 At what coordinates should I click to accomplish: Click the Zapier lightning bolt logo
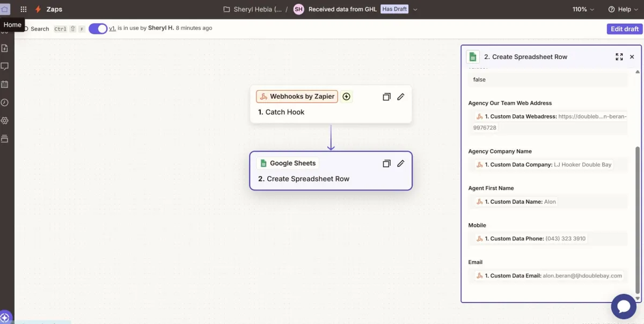coord(38,9)
